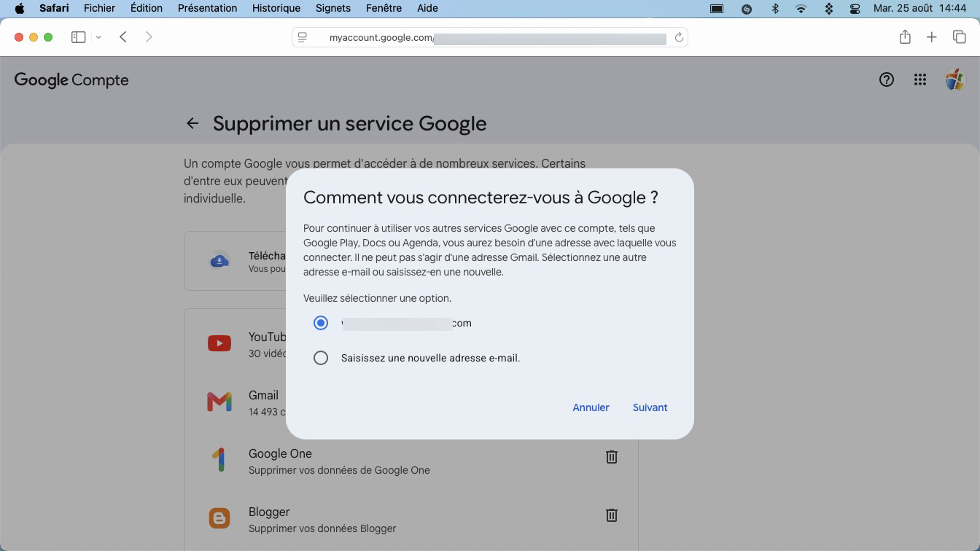Image resolution: width=980 pixels, height=551 pixels.
Task: Click the Blogger service icon
Action: pyautogui.click(x=219, y=518)
